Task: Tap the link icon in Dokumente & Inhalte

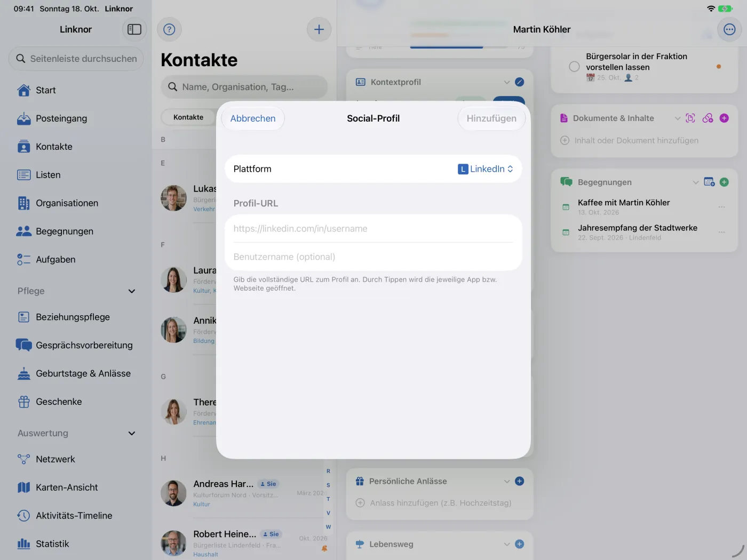Action: click(x=708, y=118)
